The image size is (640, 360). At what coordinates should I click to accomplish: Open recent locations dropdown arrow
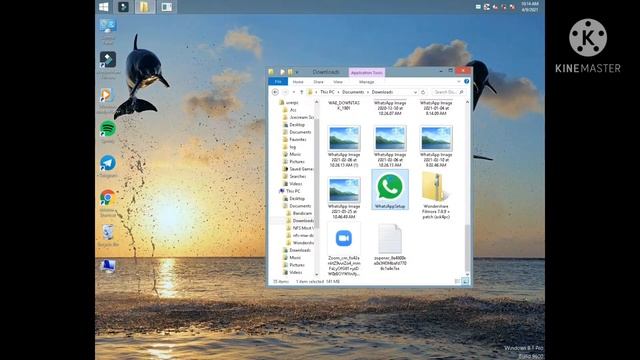tap(294, 92)
